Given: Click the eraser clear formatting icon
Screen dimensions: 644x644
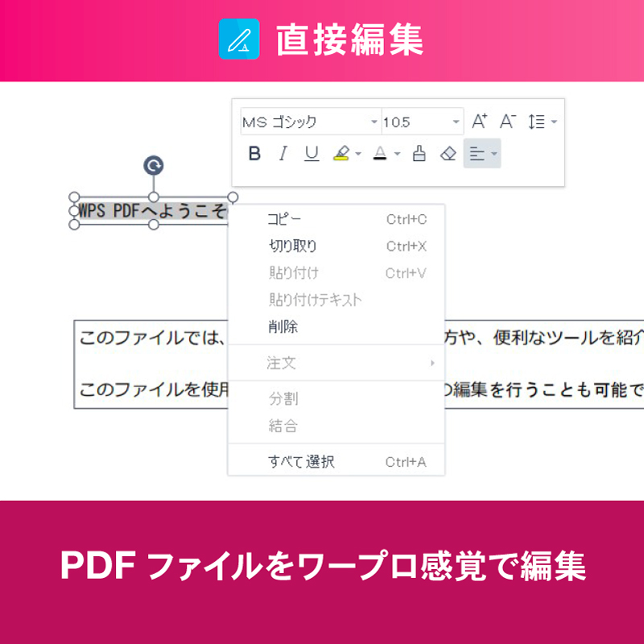Looking at the screenshot, I should click(x=448, y=153).
